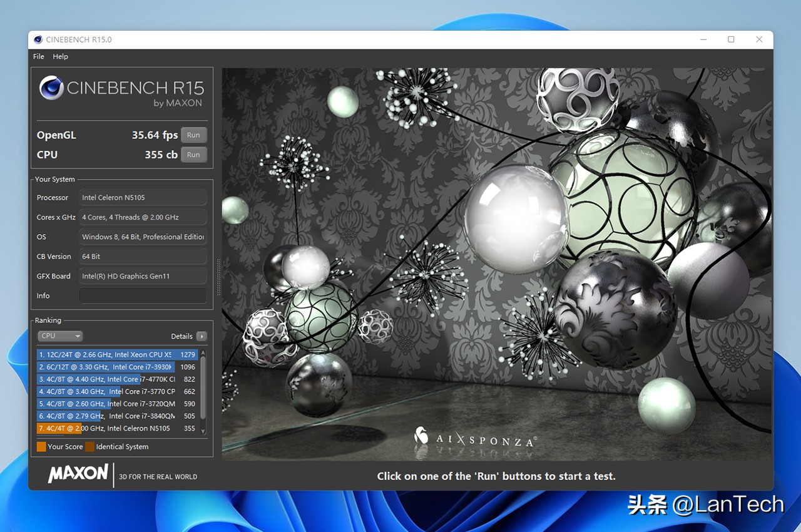
Task: Click the Details arrow button
Action: (202, 336)
